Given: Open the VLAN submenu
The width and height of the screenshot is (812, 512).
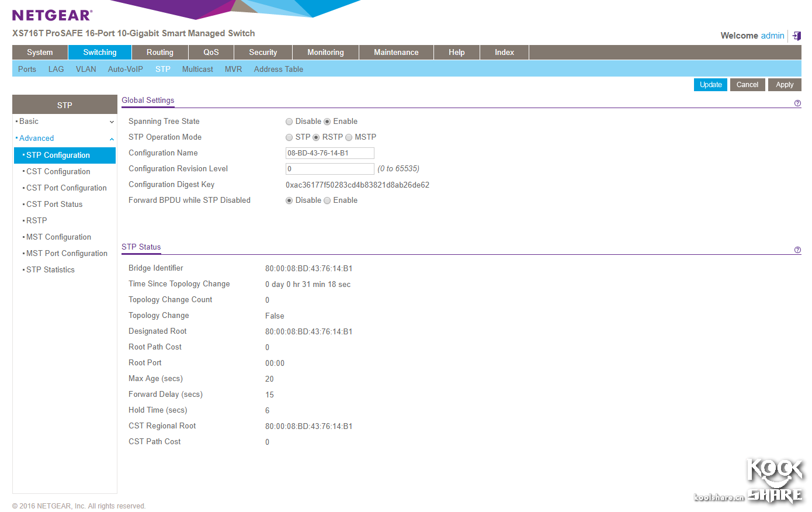Looking at the screenshot, I should (x=86, y=70).
